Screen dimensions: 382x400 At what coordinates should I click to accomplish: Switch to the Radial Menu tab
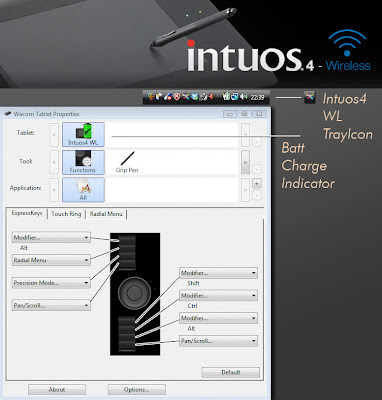pyautogui.click(x=106, y=214)
